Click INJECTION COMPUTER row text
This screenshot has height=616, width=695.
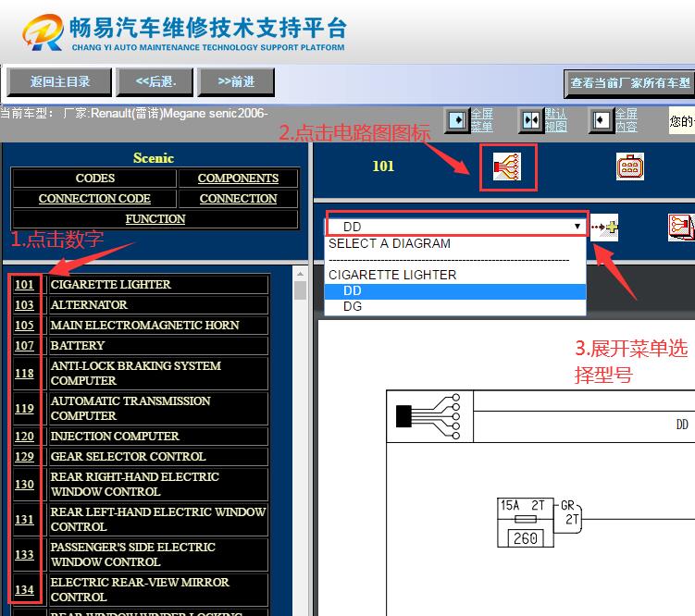[115, 437]
